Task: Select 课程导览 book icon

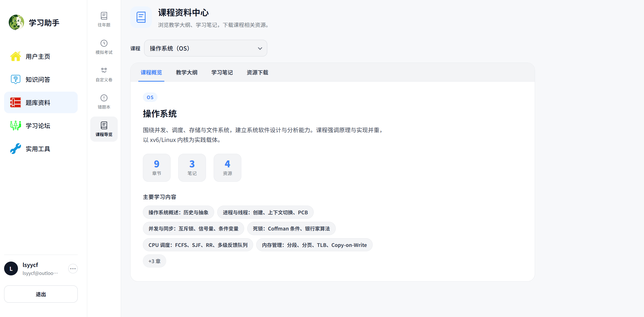Action: (104, 125)
